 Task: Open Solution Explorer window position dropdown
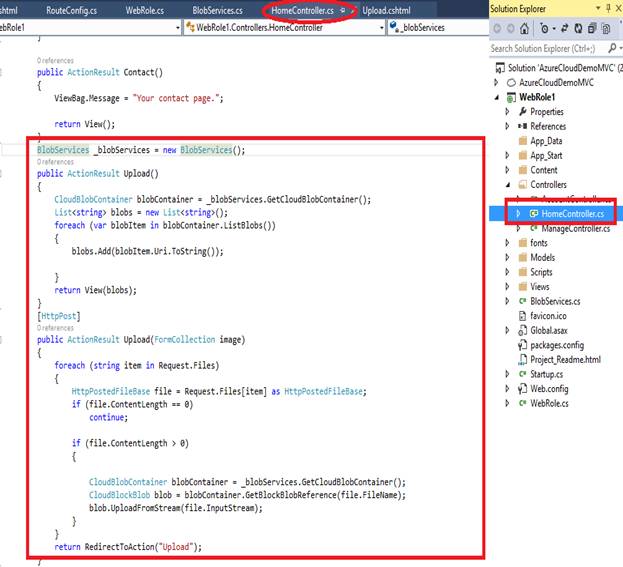[598, 8]
